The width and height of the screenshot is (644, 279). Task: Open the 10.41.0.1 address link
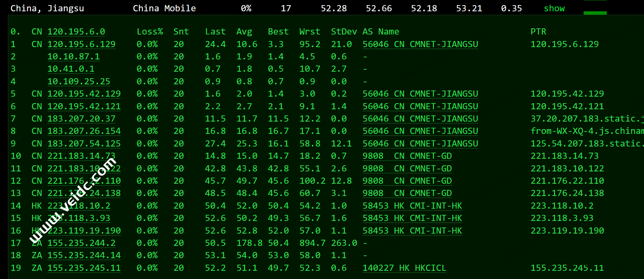coord(71,69)
